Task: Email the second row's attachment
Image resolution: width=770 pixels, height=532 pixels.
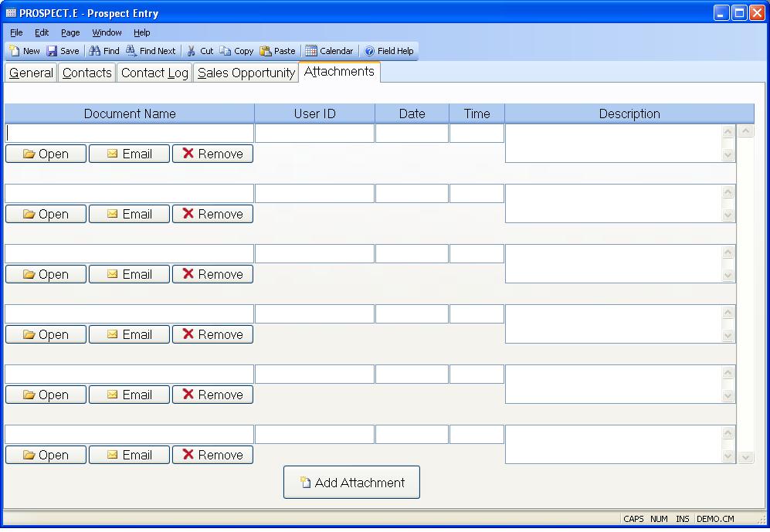Action: (129, 214)
